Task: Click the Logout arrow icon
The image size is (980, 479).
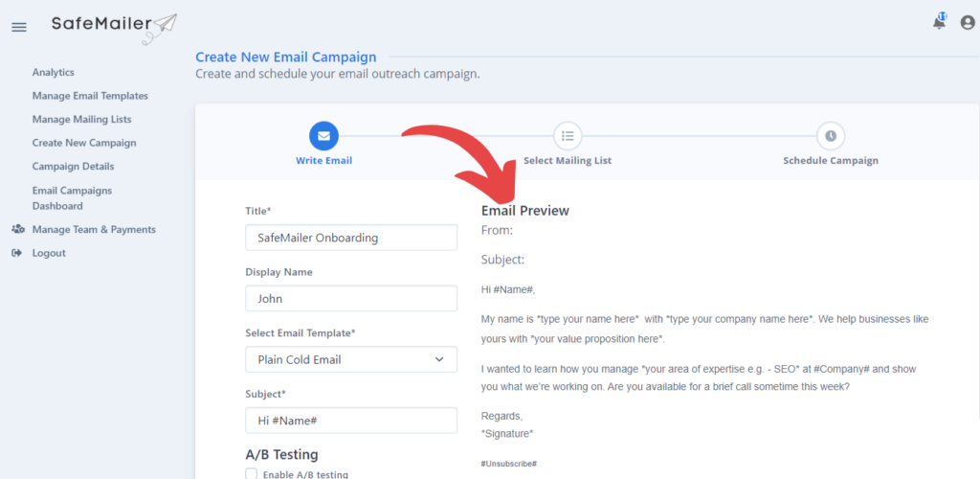Action: click(17, 253)
